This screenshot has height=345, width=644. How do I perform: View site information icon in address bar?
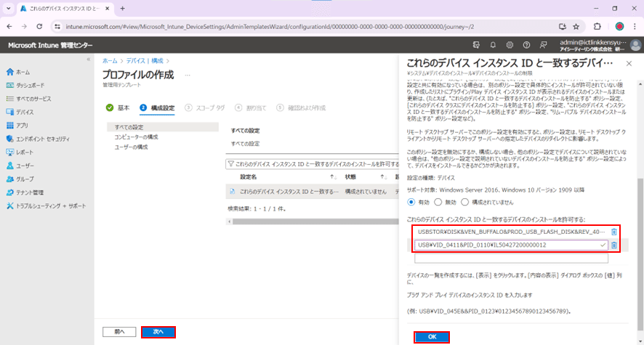point(57,27)
